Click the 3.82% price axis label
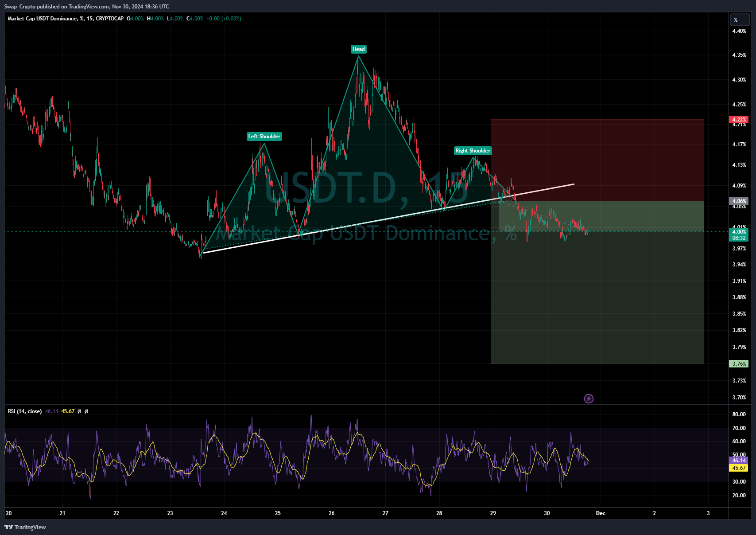 pyautogui.click(x=739, y=330)
